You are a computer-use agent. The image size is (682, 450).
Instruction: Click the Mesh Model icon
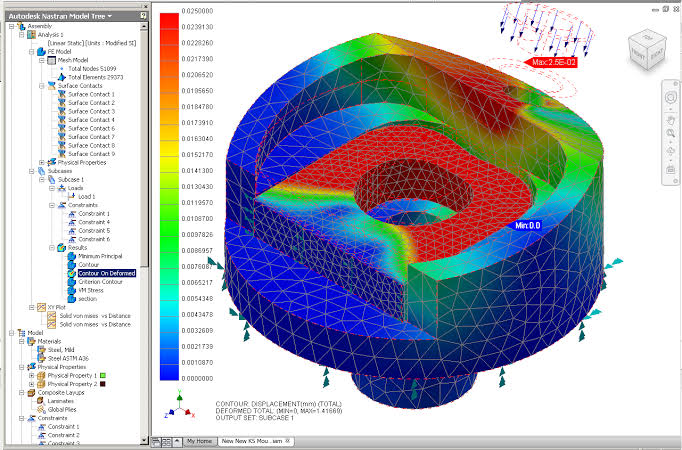click(x=51, y=60)
